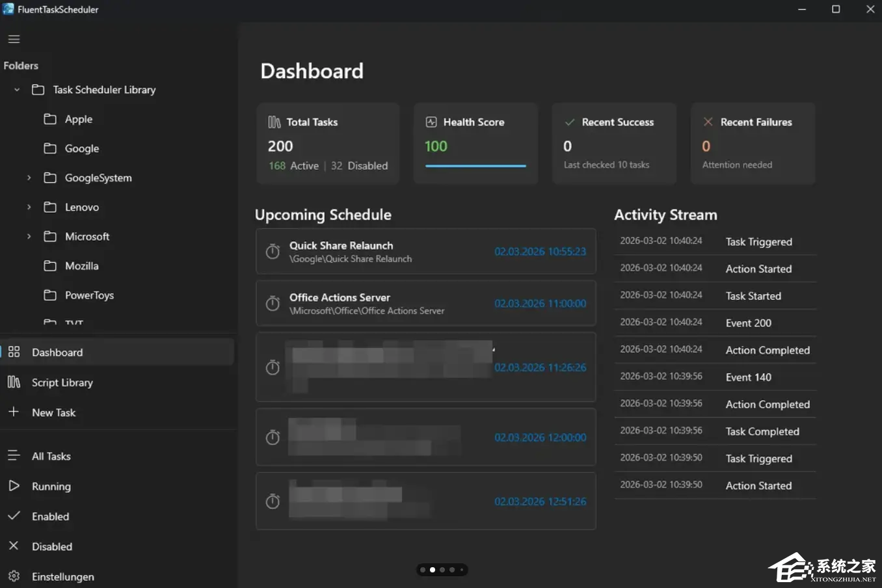The height and width of the screenshot is (588, 882).
Task: Click timer icon of 12:51:26 task
Action: point(273,501)
